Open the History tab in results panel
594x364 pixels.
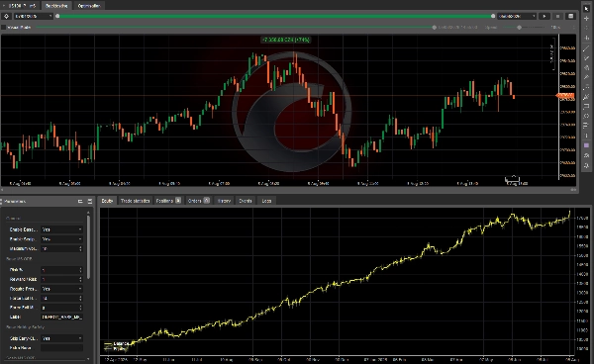coord(225,201)
